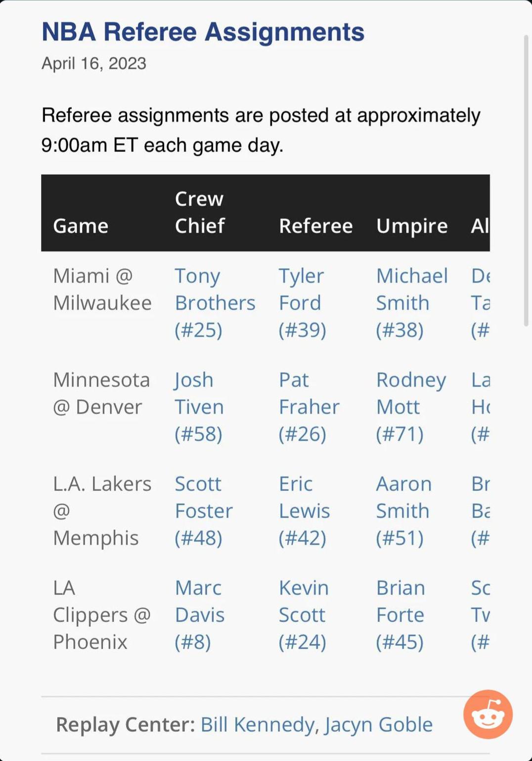Select Pat Fraher (#26) link

point(309,407)
